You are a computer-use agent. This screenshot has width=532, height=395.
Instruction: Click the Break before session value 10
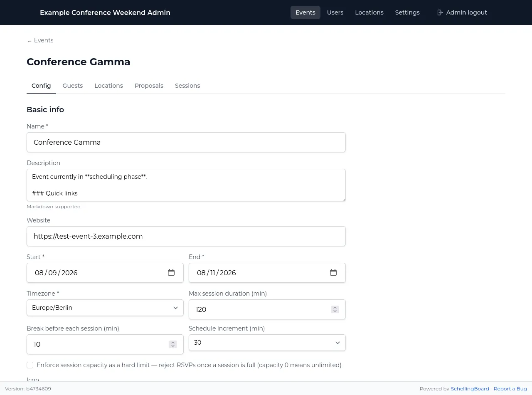37,344
